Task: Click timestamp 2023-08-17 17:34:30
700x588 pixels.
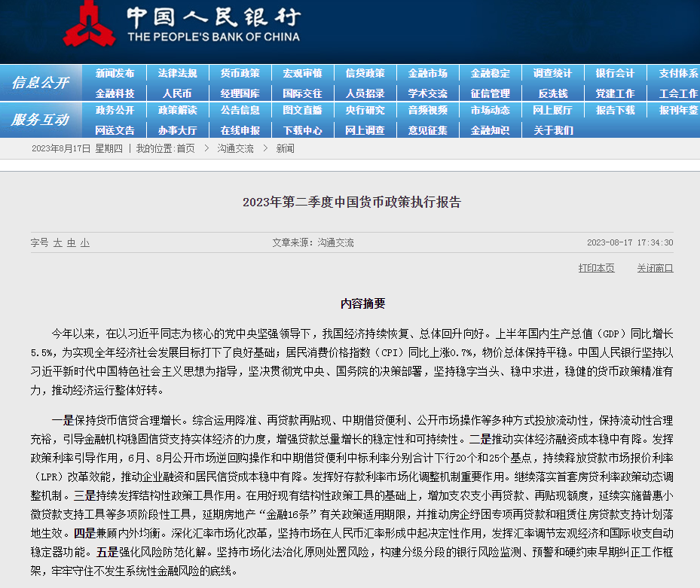Action: pyautogui.click(x=630, y=242)
